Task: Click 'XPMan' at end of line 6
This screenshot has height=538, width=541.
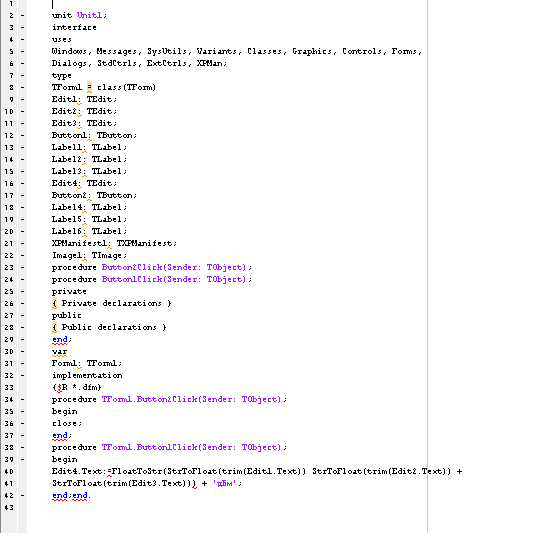Action: tap(210, 63)
